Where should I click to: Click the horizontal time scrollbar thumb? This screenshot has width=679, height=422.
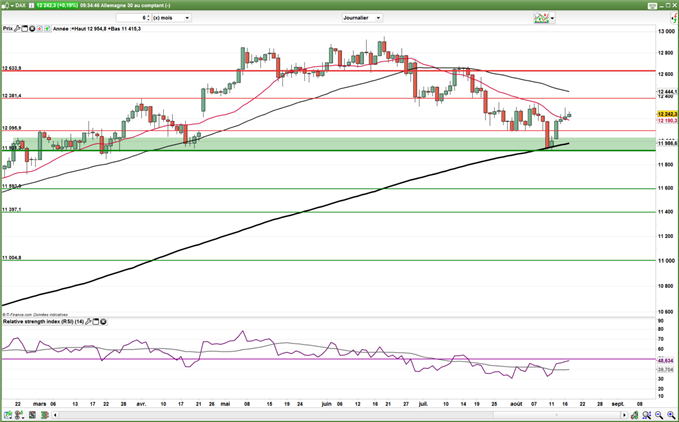[x=556, y=415]
